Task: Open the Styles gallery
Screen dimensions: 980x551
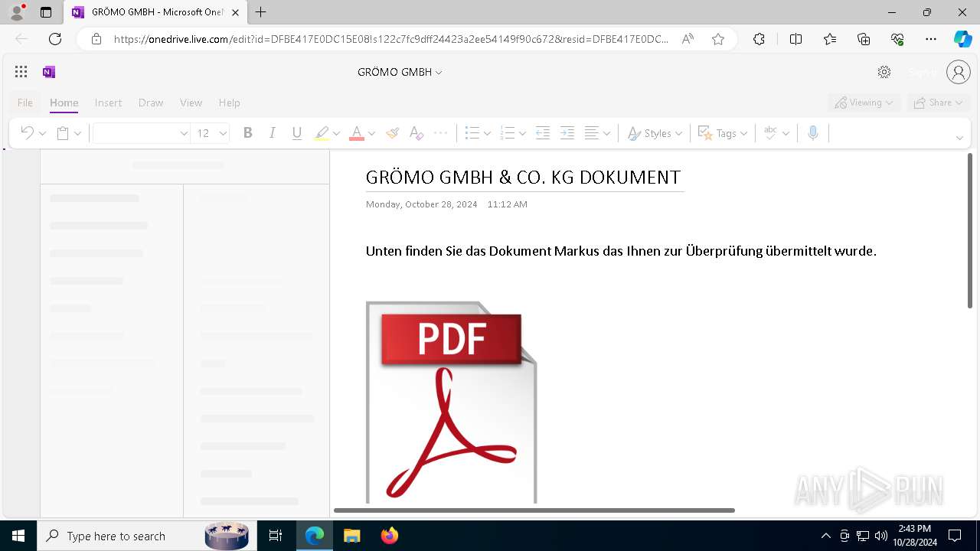Action: click(655, 133)
